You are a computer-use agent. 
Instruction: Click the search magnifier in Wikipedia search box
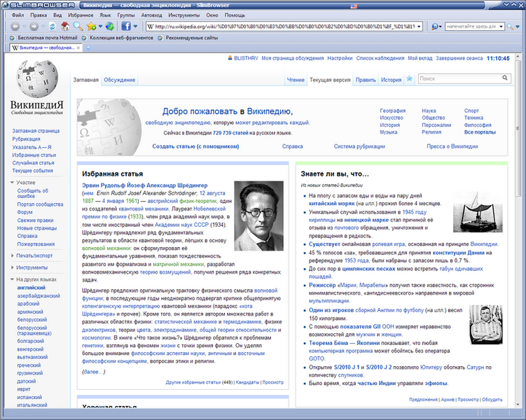tap(505, 78)
